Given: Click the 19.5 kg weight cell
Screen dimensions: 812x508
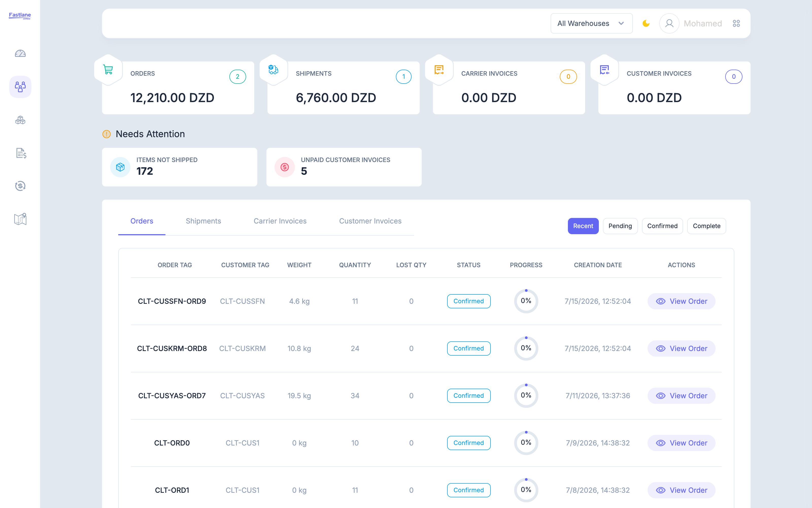Looking at the screenshot, I should [x=299, y=396].
